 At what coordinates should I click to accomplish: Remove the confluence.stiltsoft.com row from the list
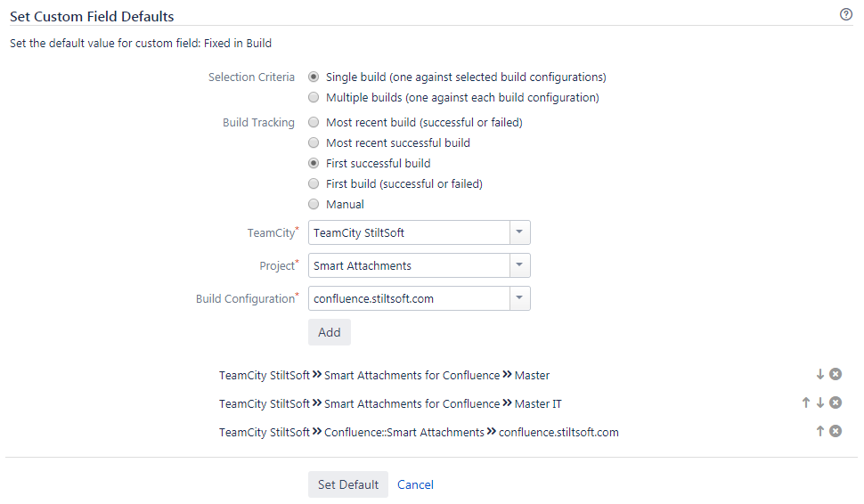835,432
